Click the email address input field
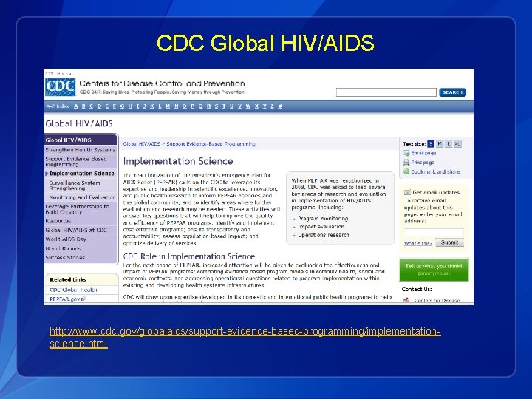This screenshot has width=532, height=399. (x=434, y=232)
